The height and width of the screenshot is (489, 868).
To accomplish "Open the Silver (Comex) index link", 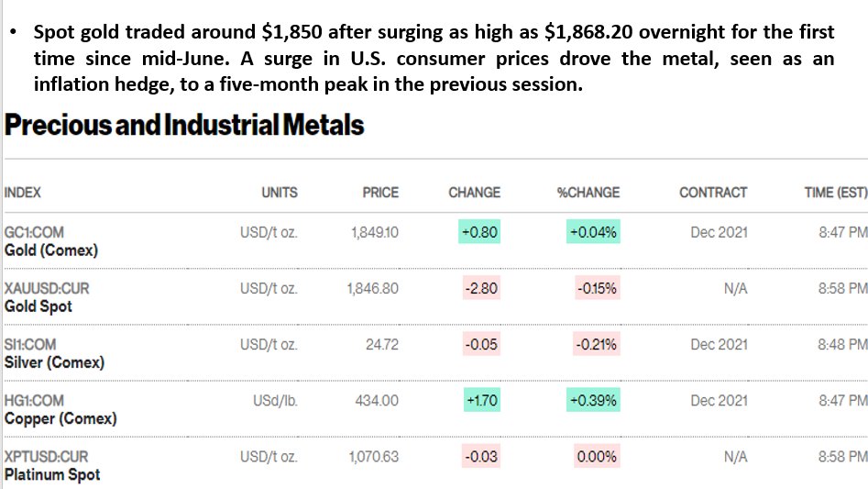I will pyautogui.click(x=54, y=362).
